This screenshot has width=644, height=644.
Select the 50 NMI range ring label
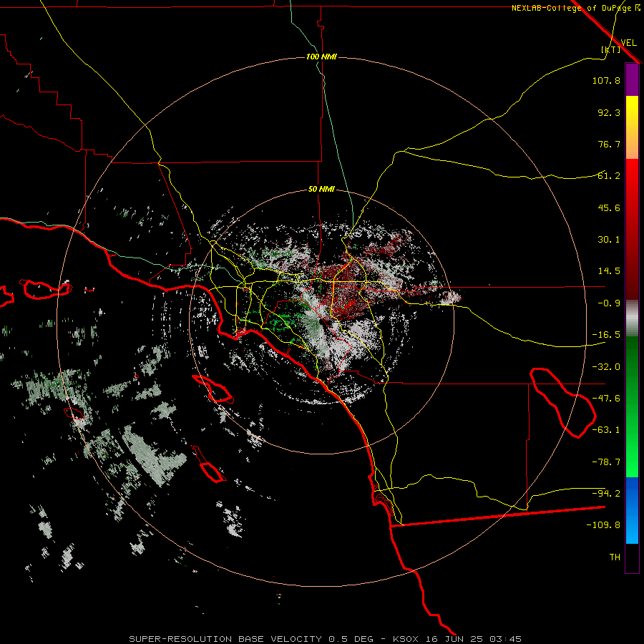click(x=321, y=189)
